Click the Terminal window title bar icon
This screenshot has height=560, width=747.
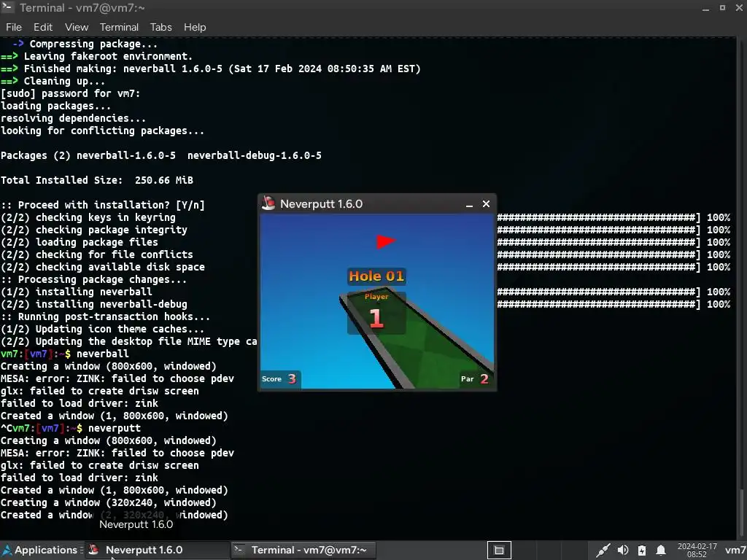point(7,7)
